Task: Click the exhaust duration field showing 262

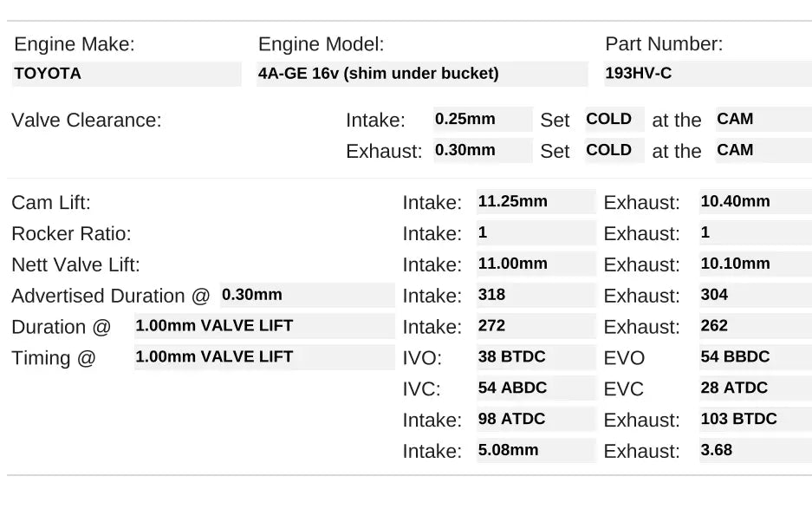Action: (755, 327)
